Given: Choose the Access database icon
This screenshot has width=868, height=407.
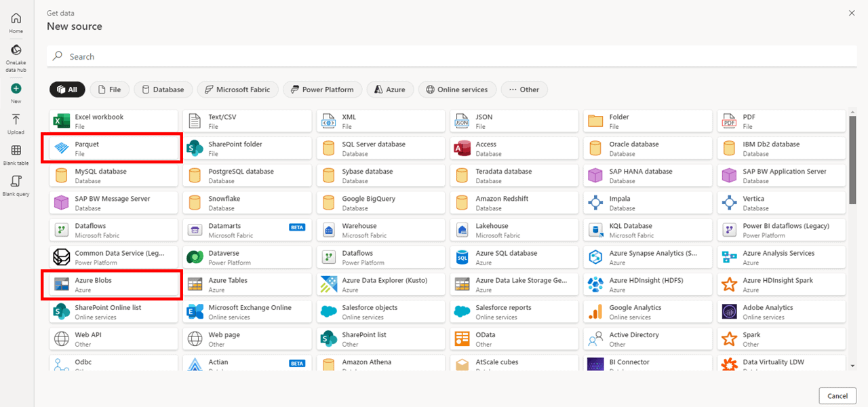Looking at the screenshot, I should (462, 149).
